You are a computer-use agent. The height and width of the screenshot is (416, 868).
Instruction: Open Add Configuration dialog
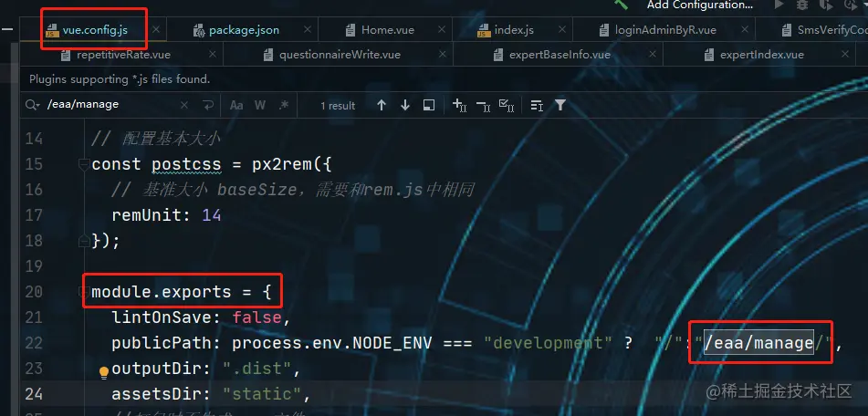700,5
